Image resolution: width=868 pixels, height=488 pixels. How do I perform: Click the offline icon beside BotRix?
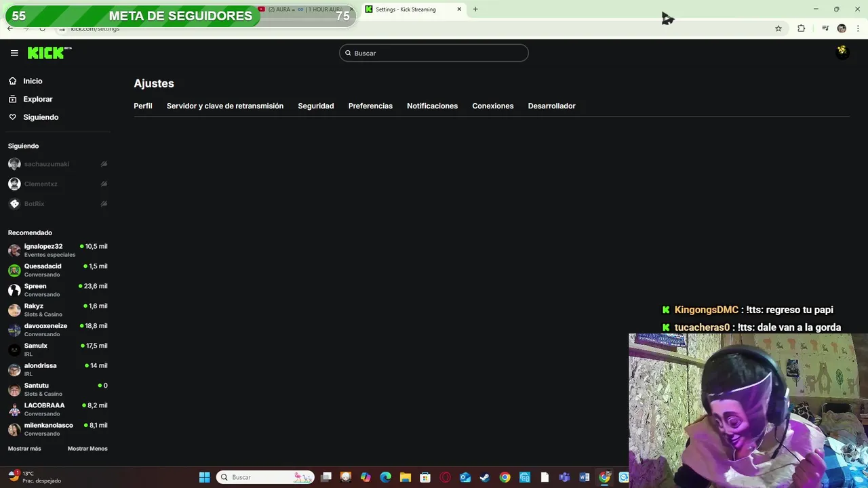click(x=104, y=204)
